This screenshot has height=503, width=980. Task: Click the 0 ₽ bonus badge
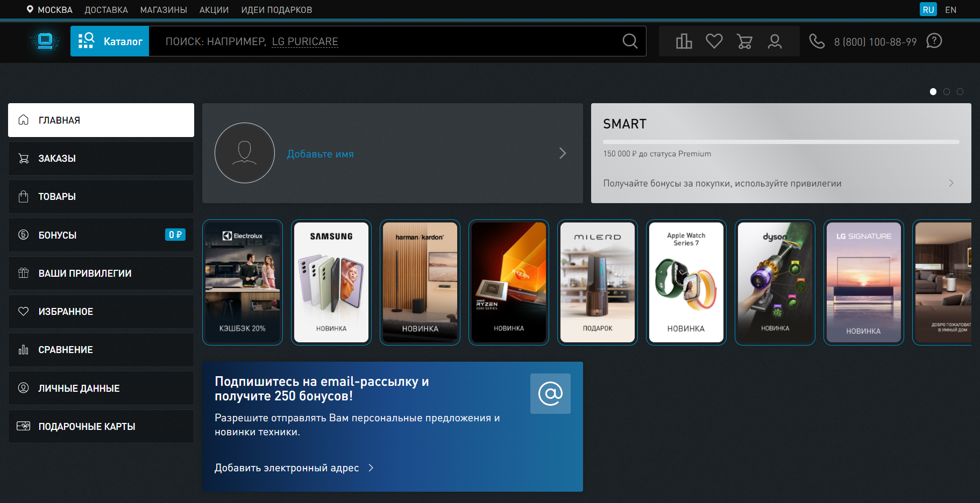coord(175,235)
